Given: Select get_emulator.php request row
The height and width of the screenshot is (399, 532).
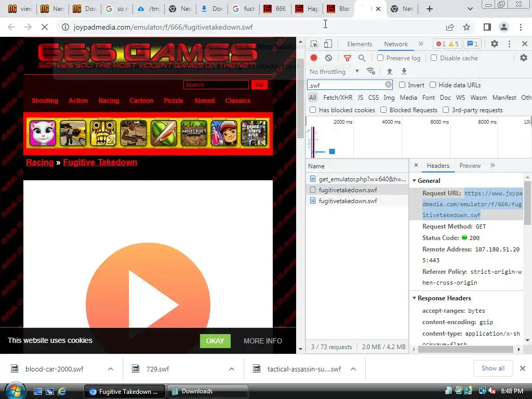Looking at the screenshot, I should (357, 179).
